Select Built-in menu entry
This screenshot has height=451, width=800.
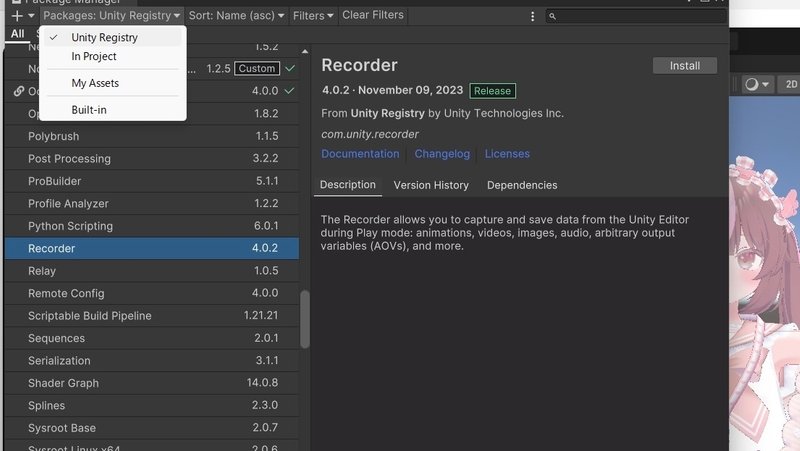(x=113, y=110)
